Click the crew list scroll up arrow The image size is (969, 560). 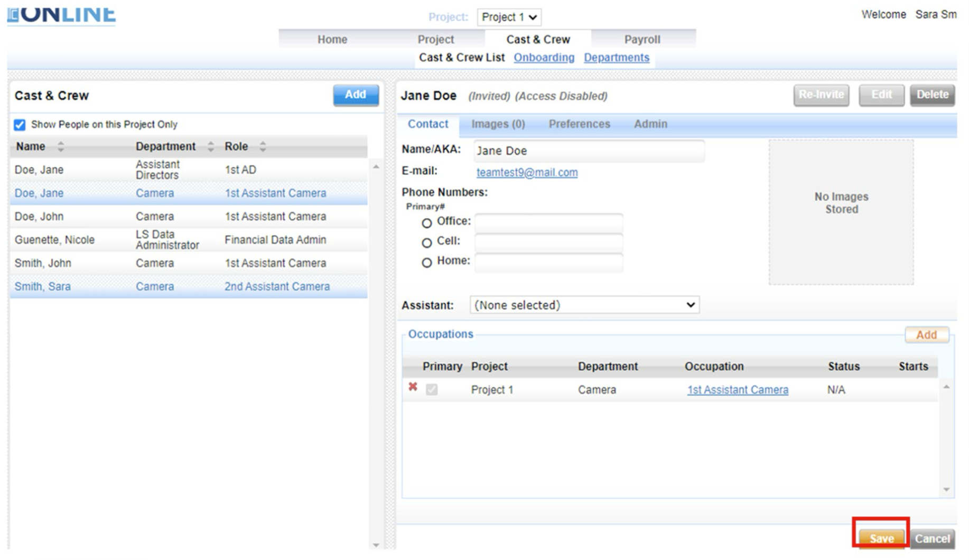coord(376,167)
